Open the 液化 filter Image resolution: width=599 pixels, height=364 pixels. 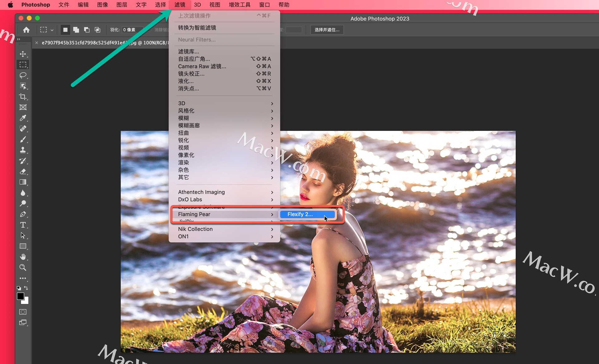click(x=224, y=81)
